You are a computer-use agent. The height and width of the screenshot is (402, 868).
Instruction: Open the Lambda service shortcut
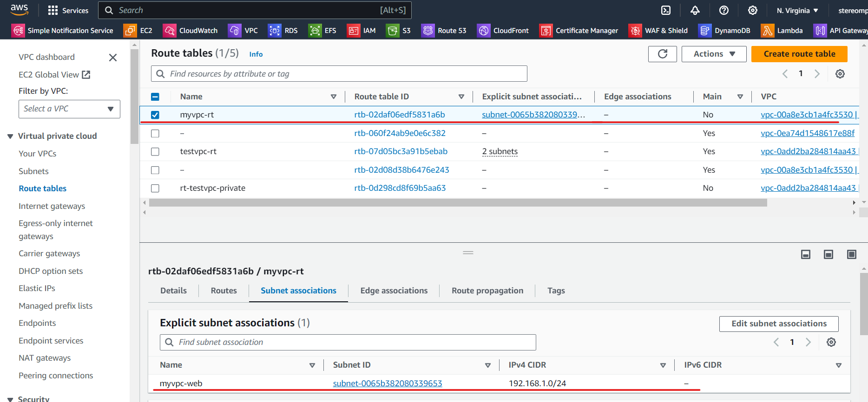click(782, 31)
